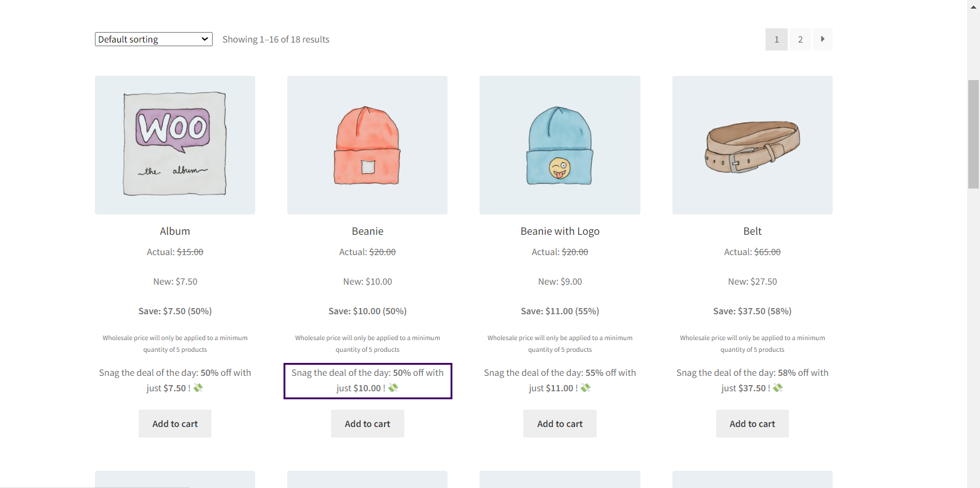Add the Beanie to cart
The image size is (980, 488).
[367, 424]
